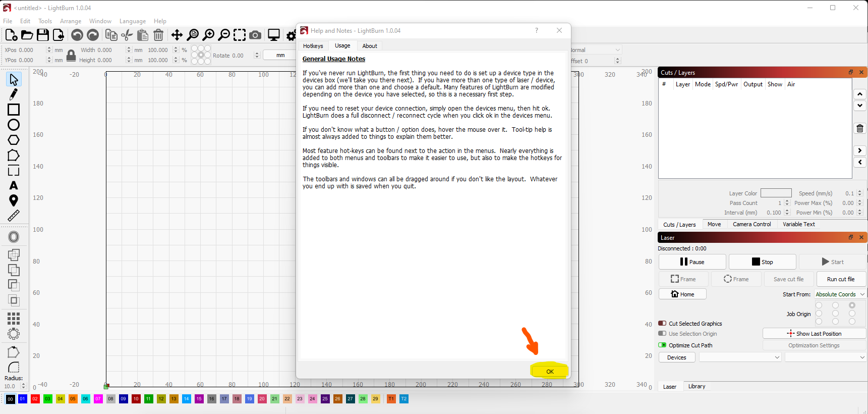Image resolution: width=868 pixels, height=414 pixels.
Task: Click Show Last Position button
Action: tap(814, 334)
